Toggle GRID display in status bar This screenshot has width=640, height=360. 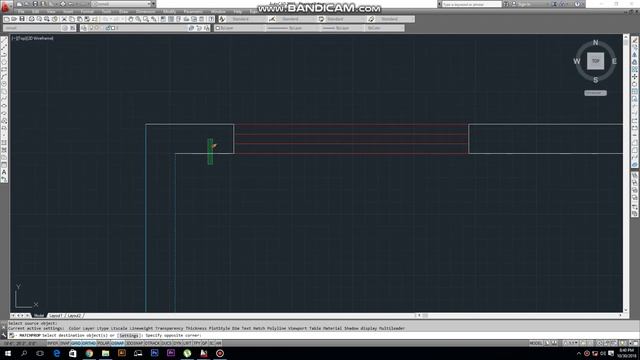pyautogui.click(x=76, y=343)
